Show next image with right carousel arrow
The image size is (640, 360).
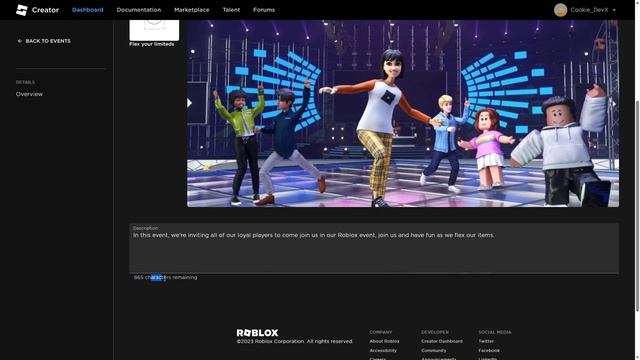point(614,104)
